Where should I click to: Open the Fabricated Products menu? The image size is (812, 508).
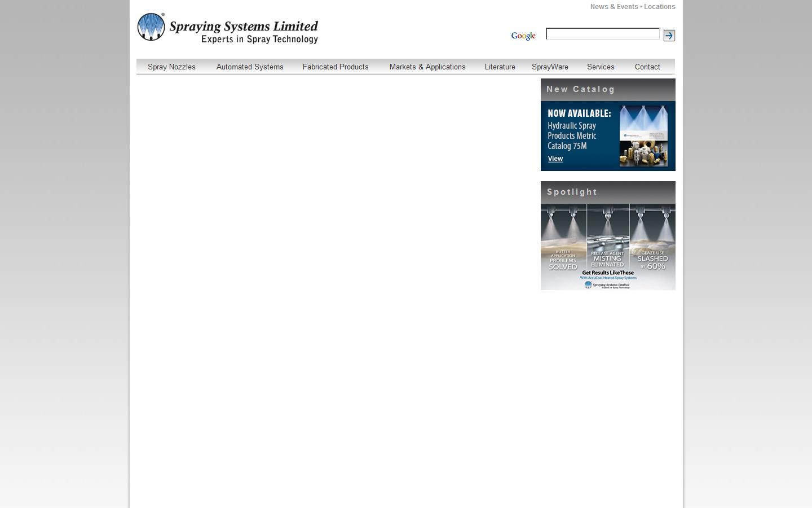336,67
